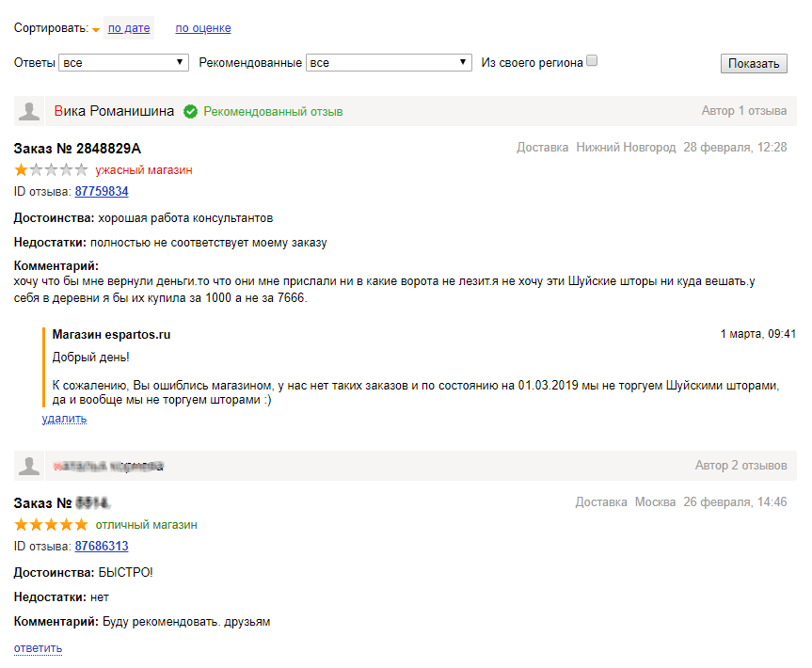Screen dimensions: 812x668
Task: Click the 'отличный магазин' rating label
Action: point(147,525)
